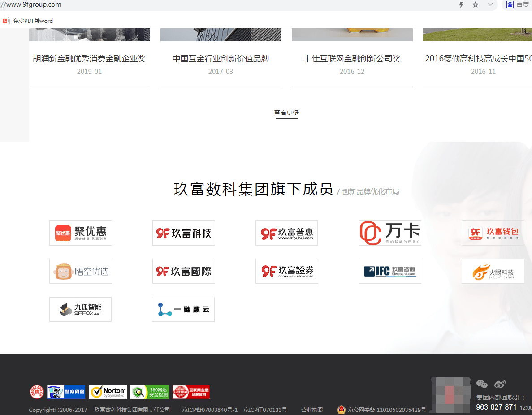
Task: Open the 中国互金行业创新价值品牌 award
Action: pyautogui.click(x=221, y=59)
